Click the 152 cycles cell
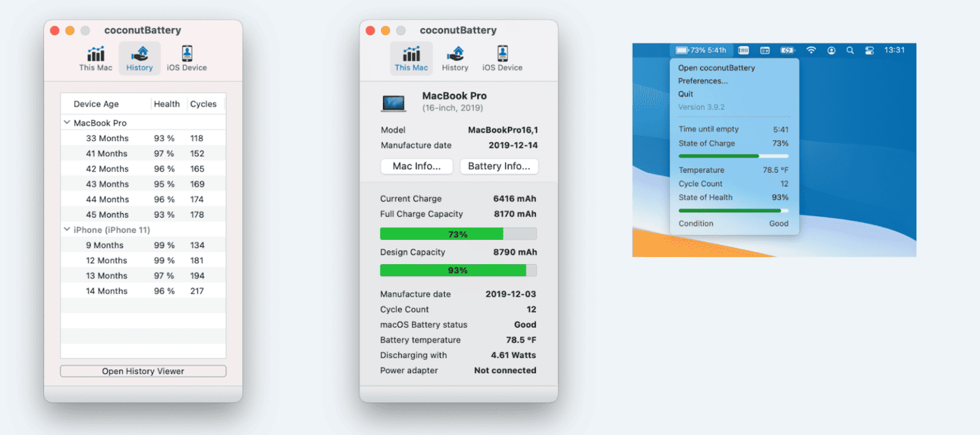Screen dimensions: 980x435 click(x=197, y=153)
